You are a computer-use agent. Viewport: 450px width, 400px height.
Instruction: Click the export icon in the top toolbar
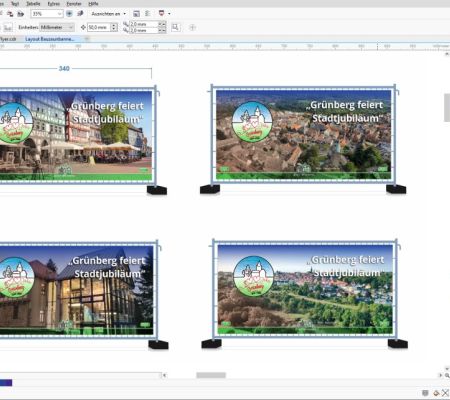click(21, 14)
